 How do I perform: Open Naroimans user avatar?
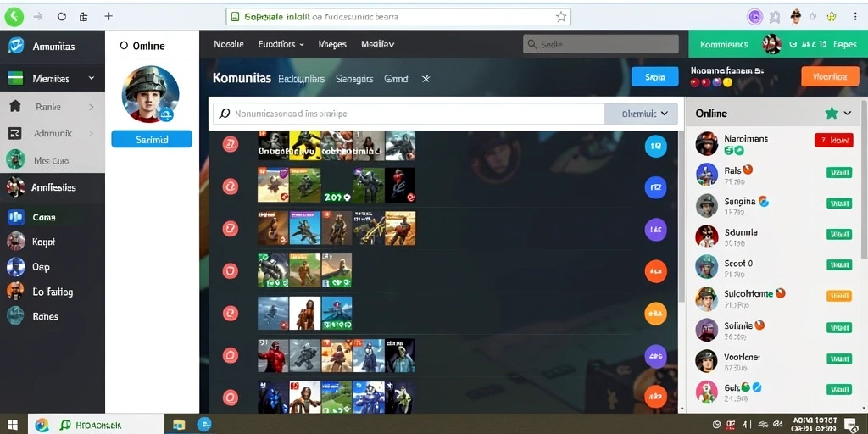point(707,143)
